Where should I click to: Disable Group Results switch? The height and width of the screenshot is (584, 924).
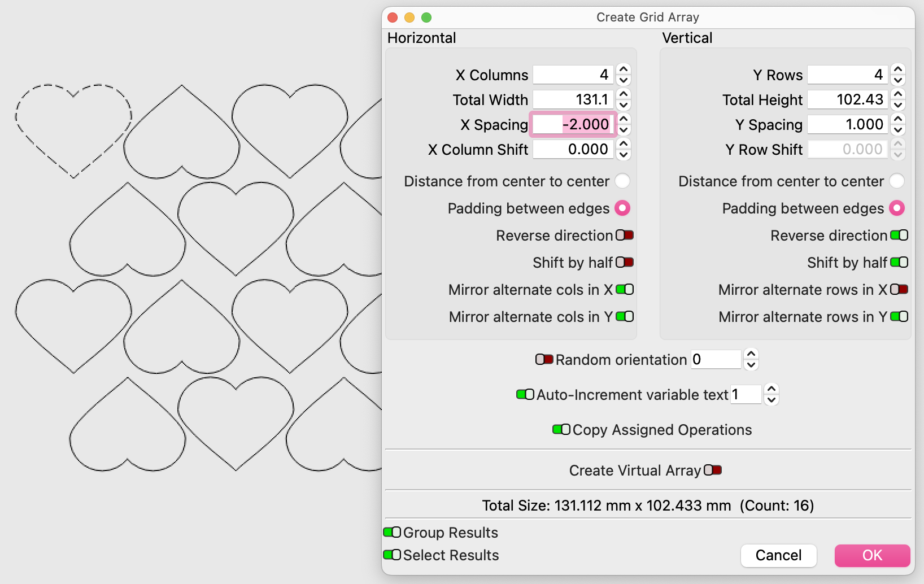[x=392, y=532]
